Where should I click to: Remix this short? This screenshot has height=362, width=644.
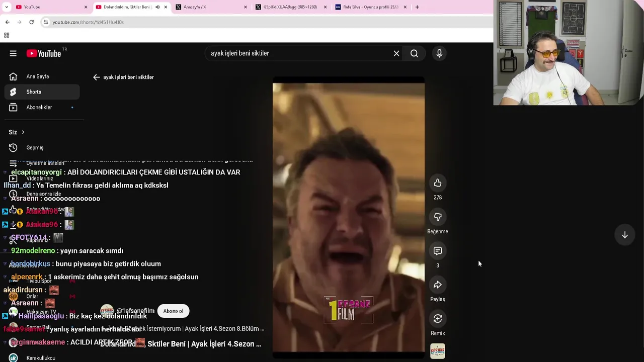pyautogui.click(x=438, y=319)
